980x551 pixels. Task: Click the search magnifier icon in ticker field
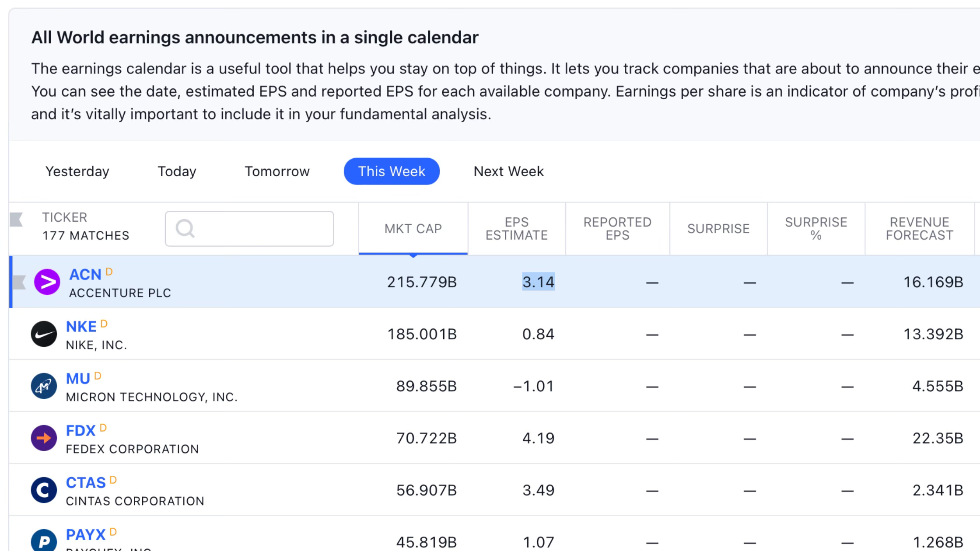[x=185, y=228]
